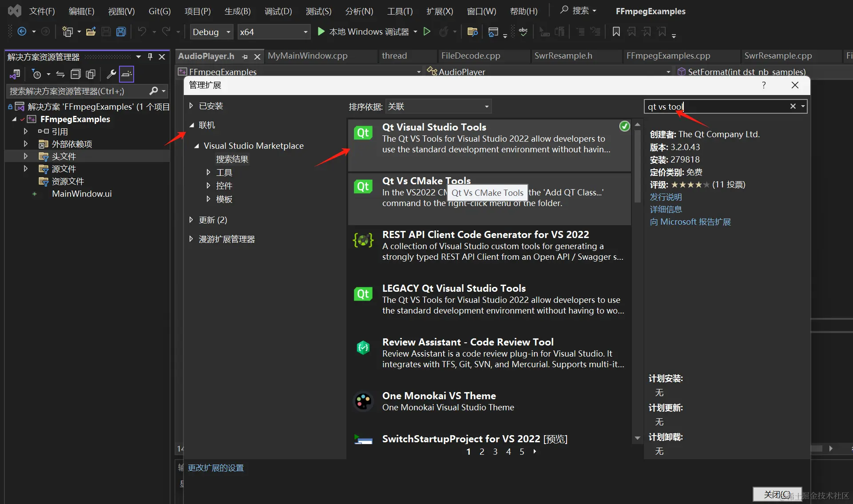Click the 关闭(C) button

pyautogui.click(x=777, y=494)
